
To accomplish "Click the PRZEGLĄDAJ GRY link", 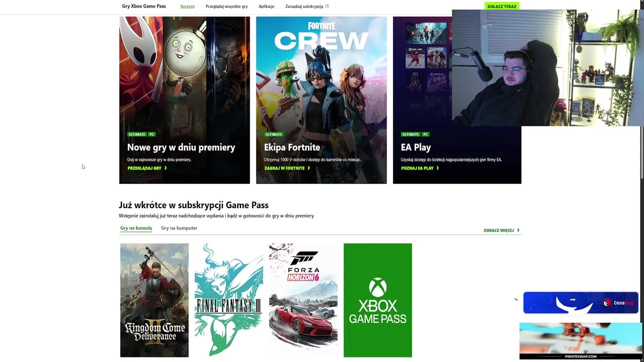I will pyautogui.click(x=144, y=168).
